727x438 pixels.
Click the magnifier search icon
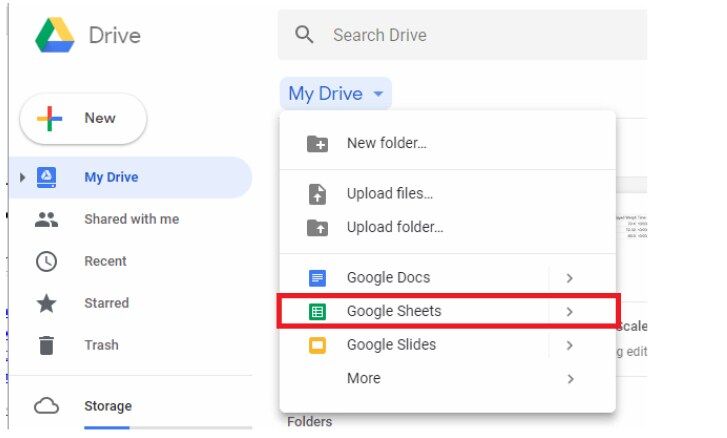click(304, 34)
